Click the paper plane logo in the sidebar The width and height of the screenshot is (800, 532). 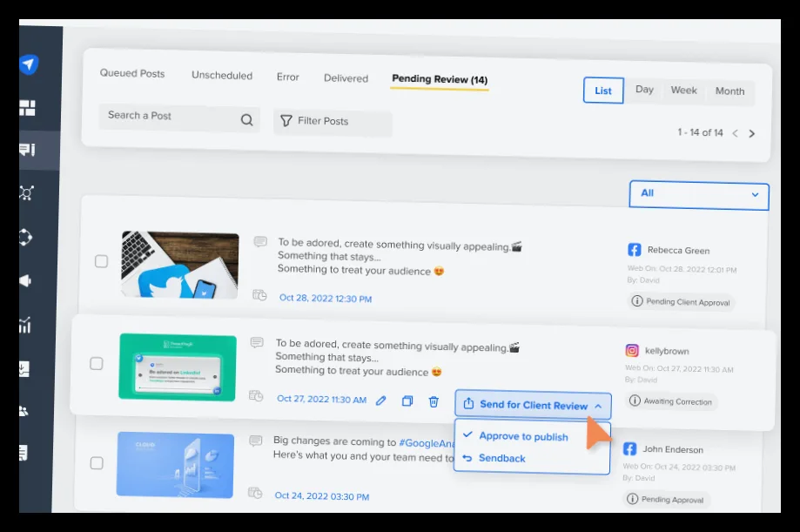[29, 64]
